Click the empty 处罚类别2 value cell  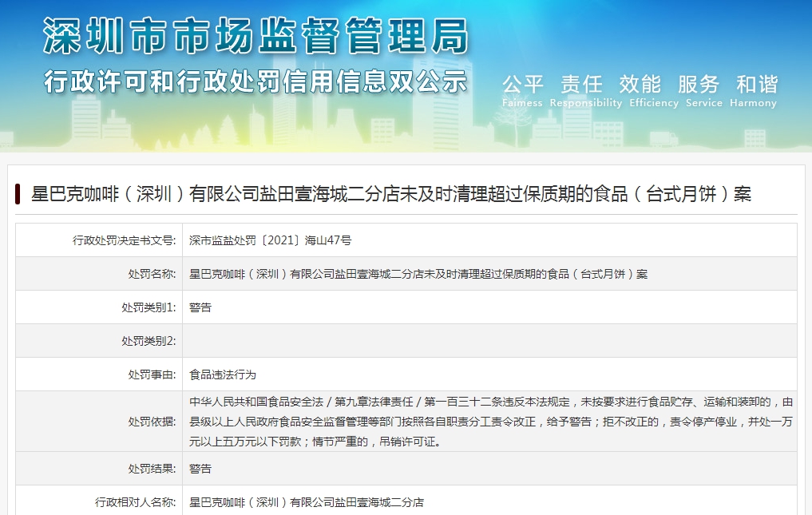489,341
